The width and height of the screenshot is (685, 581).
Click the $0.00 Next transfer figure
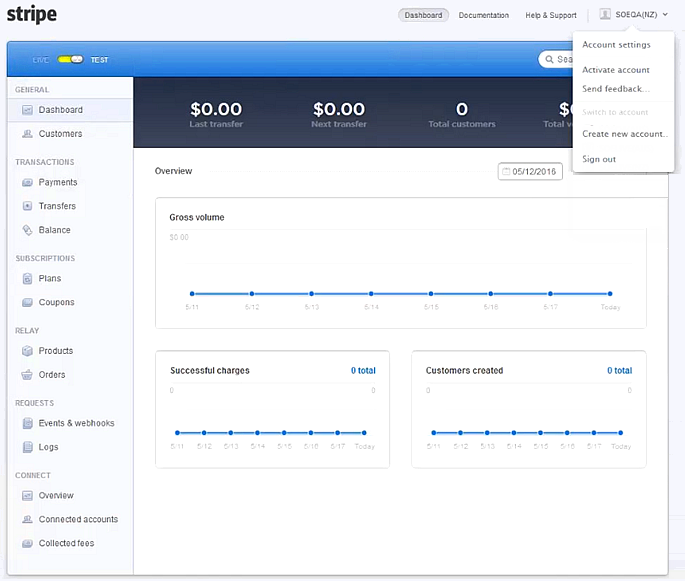click(339, 109)
